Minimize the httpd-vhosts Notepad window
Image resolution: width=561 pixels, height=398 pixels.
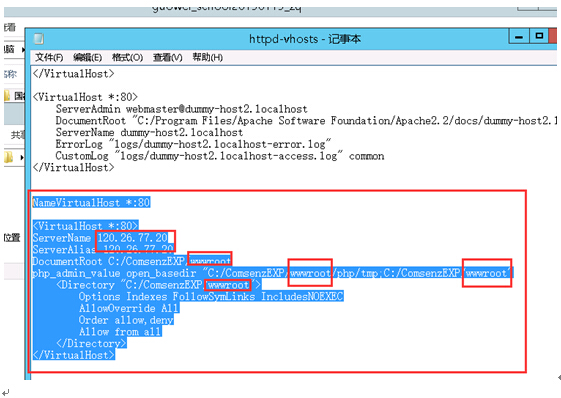pos(519,36)
